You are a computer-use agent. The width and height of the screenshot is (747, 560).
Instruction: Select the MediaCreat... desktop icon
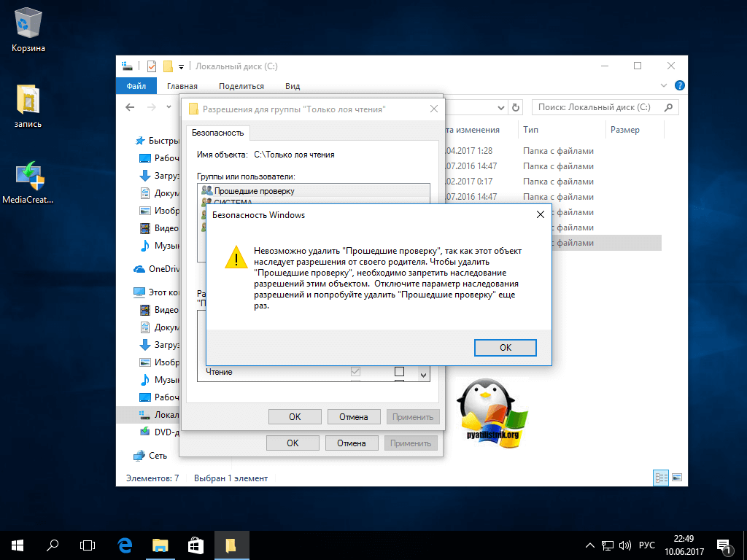(28, 182)
